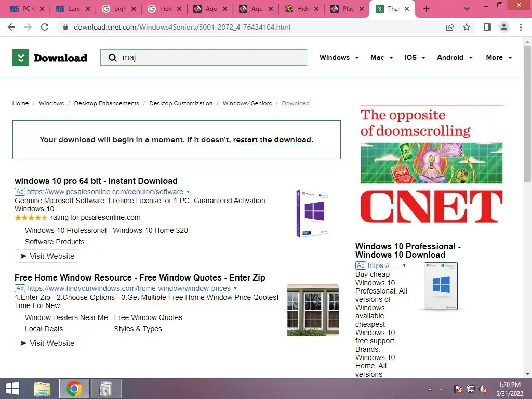Click Window Dealers Near Me sitelink
Viewport: 532px width, 399px height.
pos(66,317)
